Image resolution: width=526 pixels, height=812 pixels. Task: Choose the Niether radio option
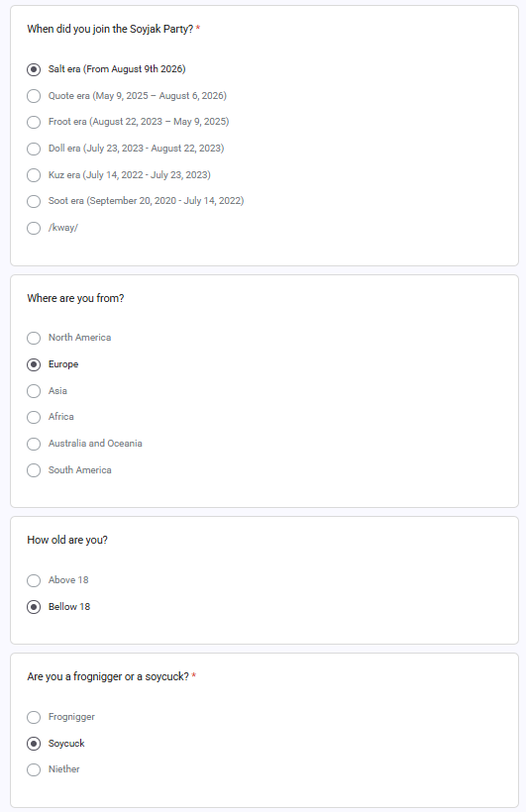pos(34,769)
